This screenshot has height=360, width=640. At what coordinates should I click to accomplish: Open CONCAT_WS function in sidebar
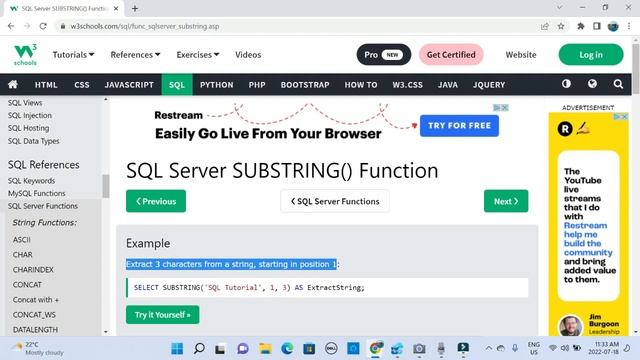tap(34, 315)
